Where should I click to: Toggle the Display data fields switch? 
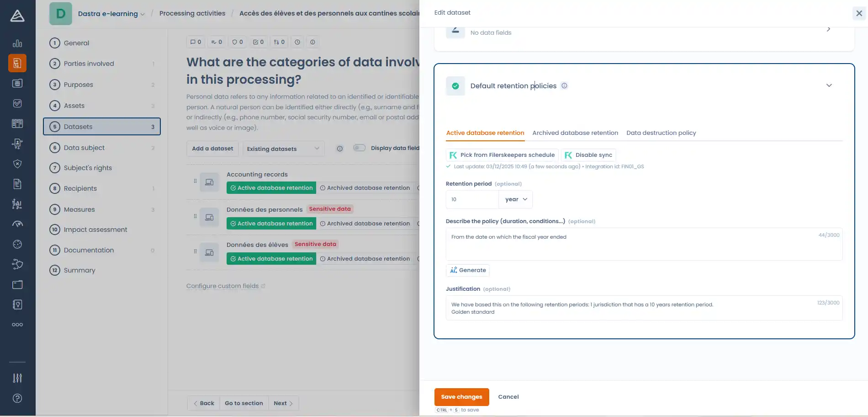[360, 148]
